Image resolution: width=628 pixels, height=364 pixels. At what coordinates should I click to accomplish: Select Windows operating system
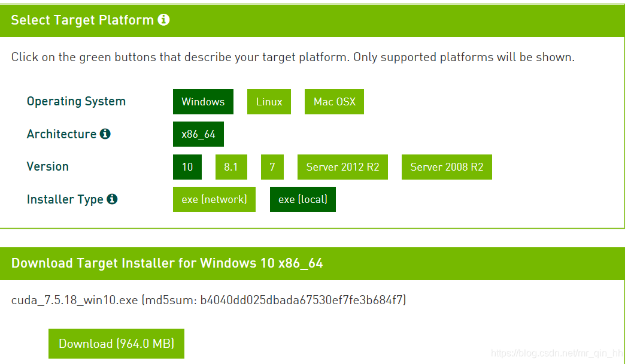203,102
